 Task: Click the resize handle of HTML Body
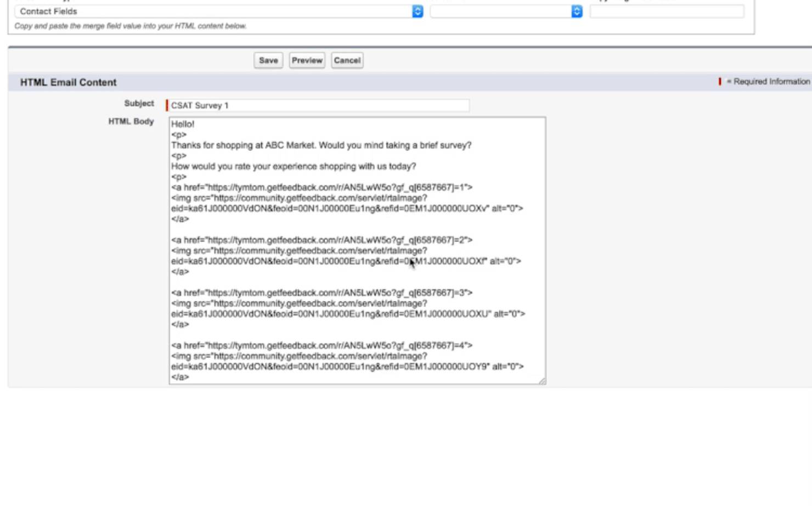pyautogui.click(x=542, y=380)
